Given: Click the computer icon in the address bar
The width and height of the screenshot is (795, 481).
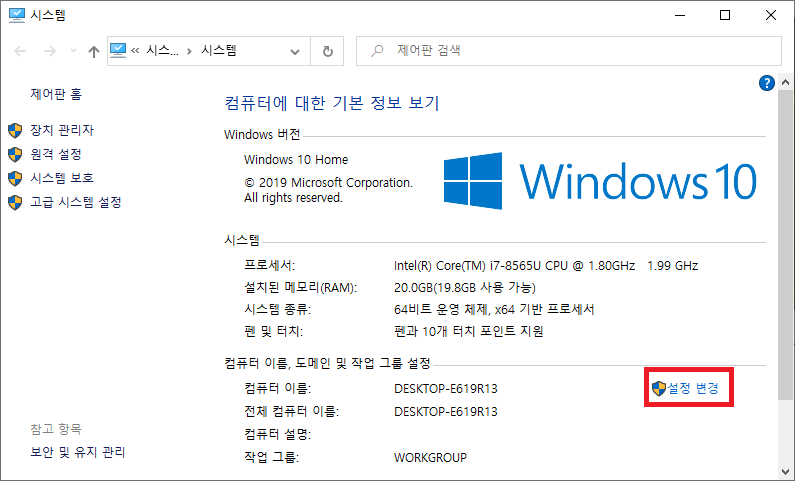Looking at the screenshot, I should tap(118, 50).
